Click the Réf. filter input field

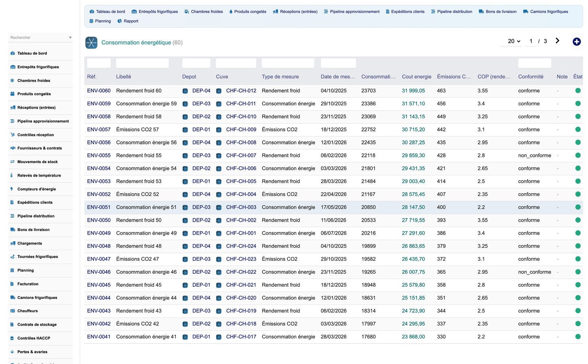pos(99,63)
